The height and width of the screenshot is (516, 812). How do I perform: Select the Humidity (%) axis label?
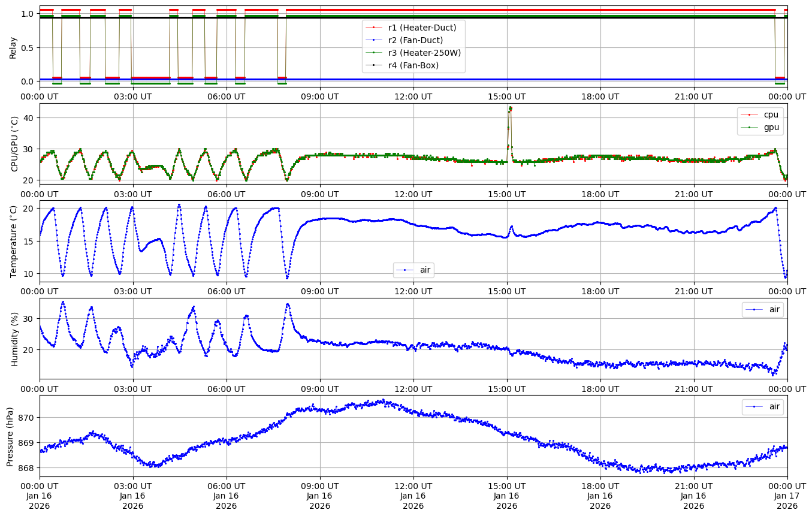coord(15,339)
